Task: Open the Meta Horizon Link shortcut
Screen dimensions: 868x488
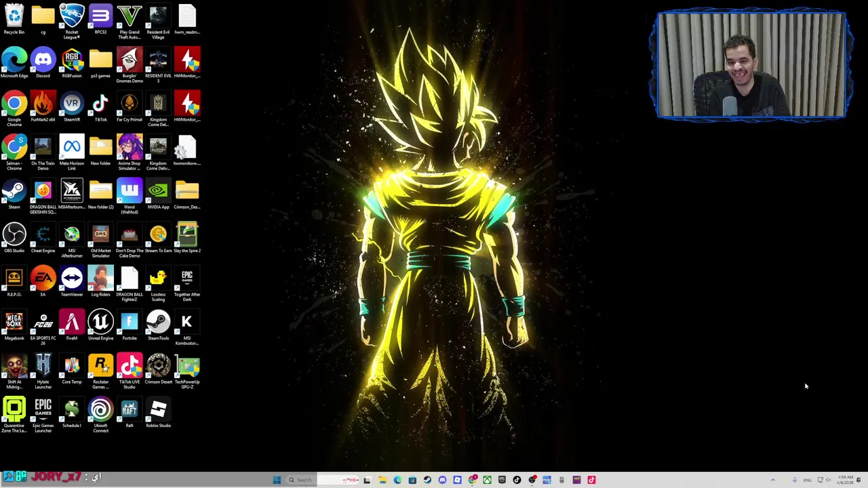Action: point(71,152)
